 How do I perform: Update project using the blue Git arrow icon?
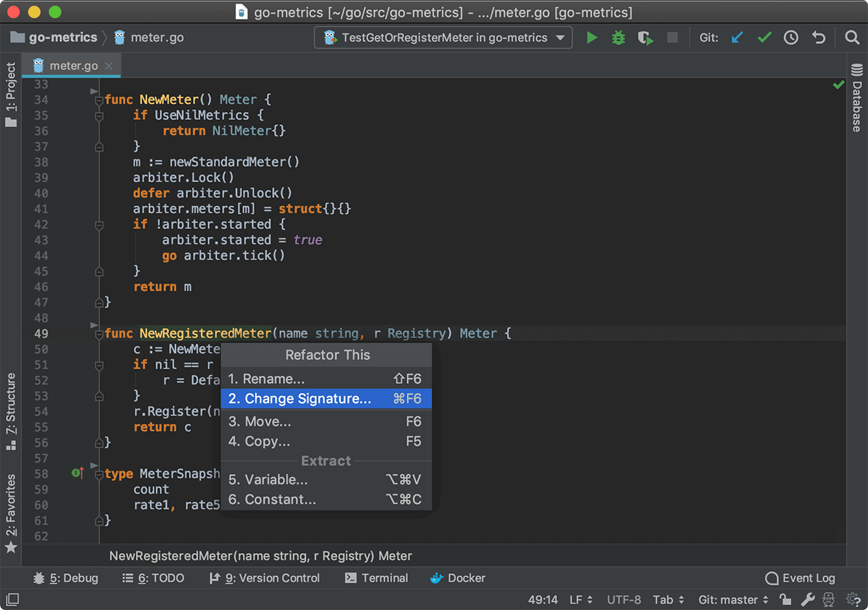737,37
